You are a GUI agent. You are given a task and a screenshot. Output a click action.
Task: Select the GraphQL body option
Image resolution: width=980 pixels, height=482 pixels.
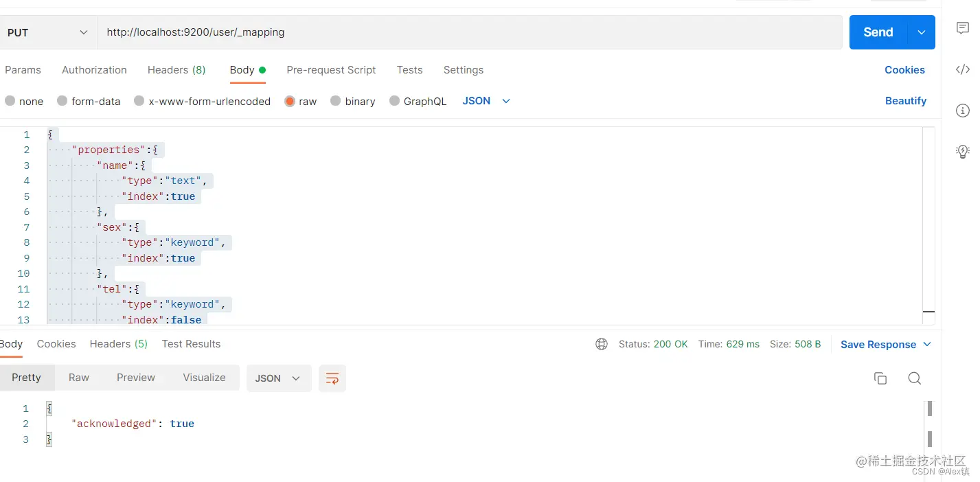pos(418,101)
